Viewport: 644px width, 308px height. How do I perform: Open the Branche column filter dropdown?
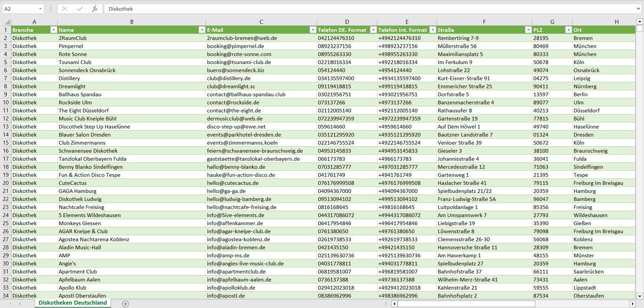point(53,30)
